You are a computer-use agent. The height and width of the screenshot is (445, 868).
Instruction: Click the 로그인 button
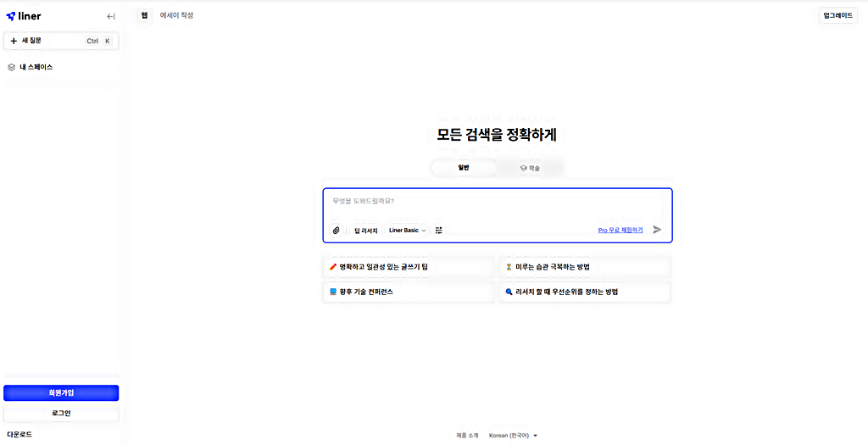61,414
